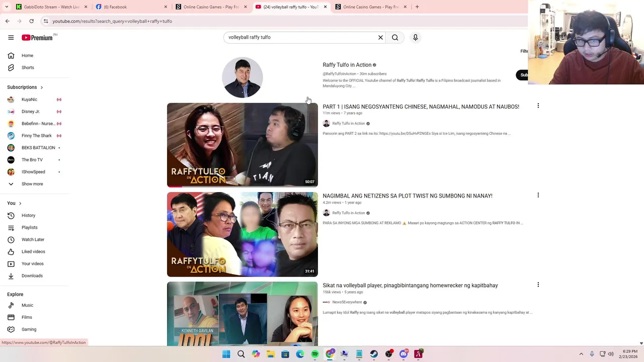
Task: Open the Sikat na volleyball player video title
Action: click(410, 286)
